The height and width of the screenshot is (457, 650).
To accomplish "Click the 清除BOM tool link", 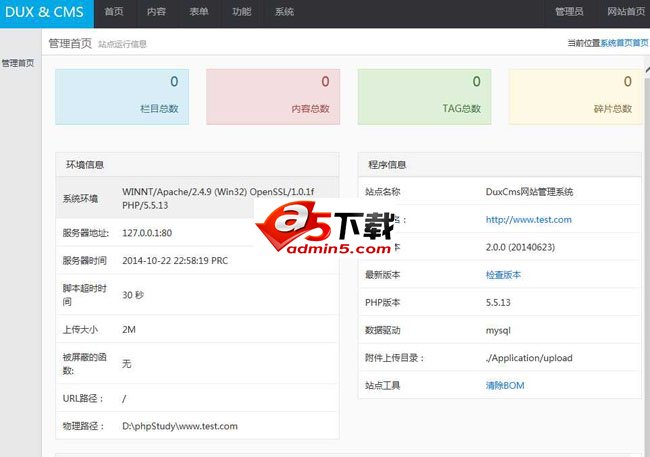I will [505, 386].
